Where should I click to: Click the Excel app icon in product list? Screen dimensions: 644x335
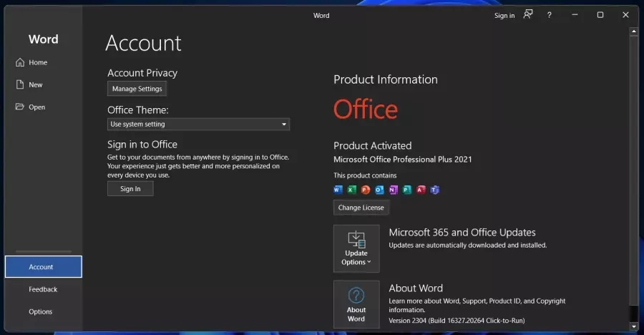click(x=351, y=190)
